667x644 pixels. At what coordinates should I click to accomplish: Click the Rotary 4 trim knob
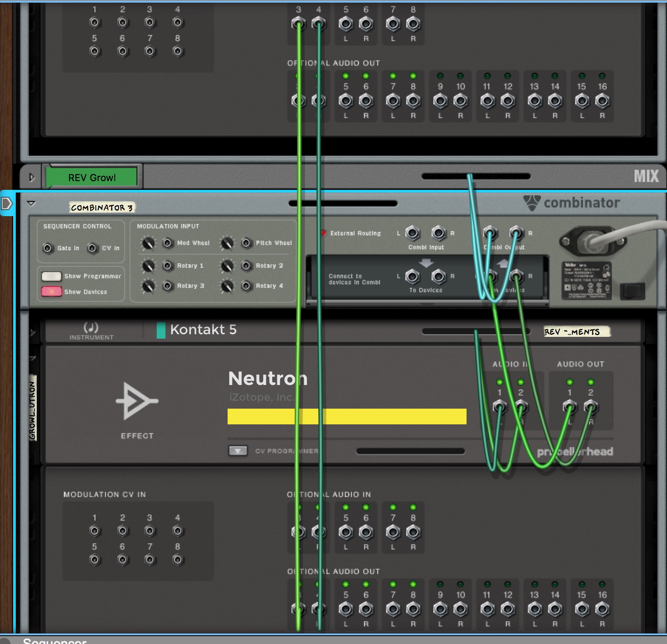click(227, 286)
